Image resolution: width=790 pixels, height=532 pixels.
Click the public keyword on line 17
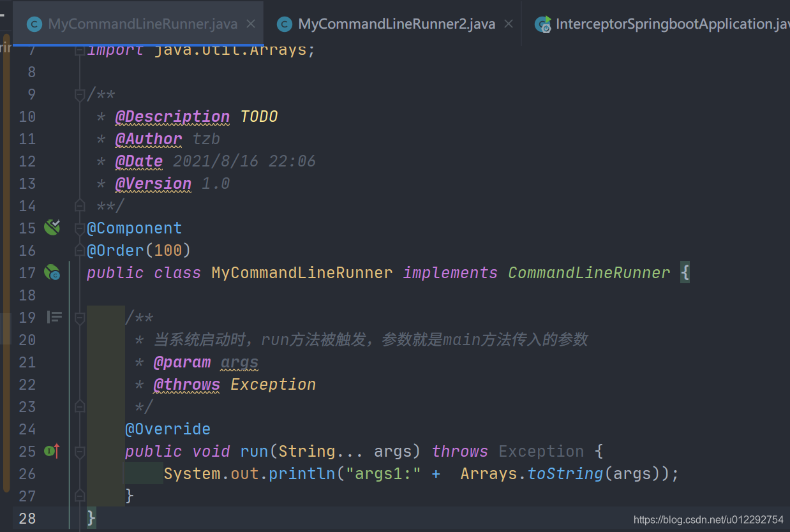coord(116,273)
